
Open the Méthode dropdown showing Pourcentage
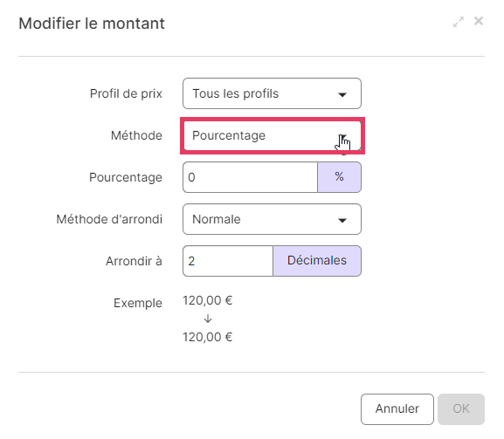tap(272, 135)
